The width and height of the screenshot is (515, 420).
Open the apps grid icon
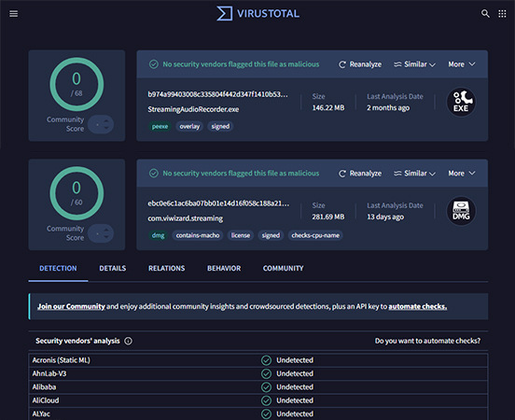tap(502, 13)
